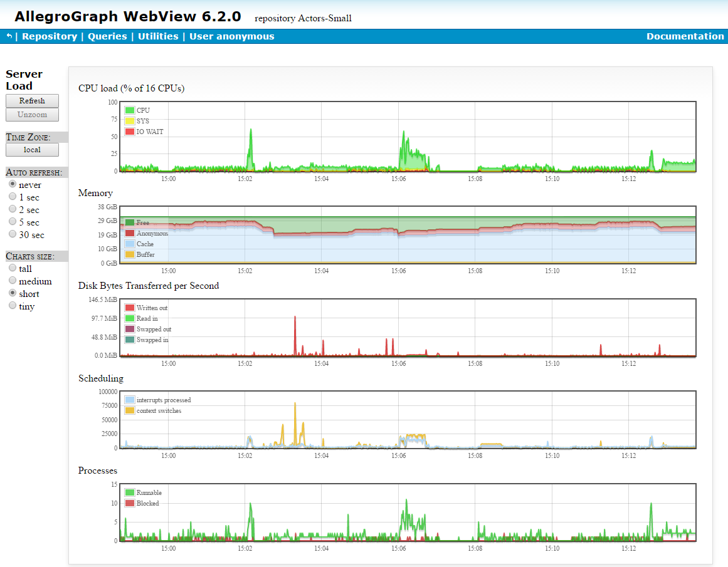Click the Processes chart title
728x567 pixels.
(97, 471)
